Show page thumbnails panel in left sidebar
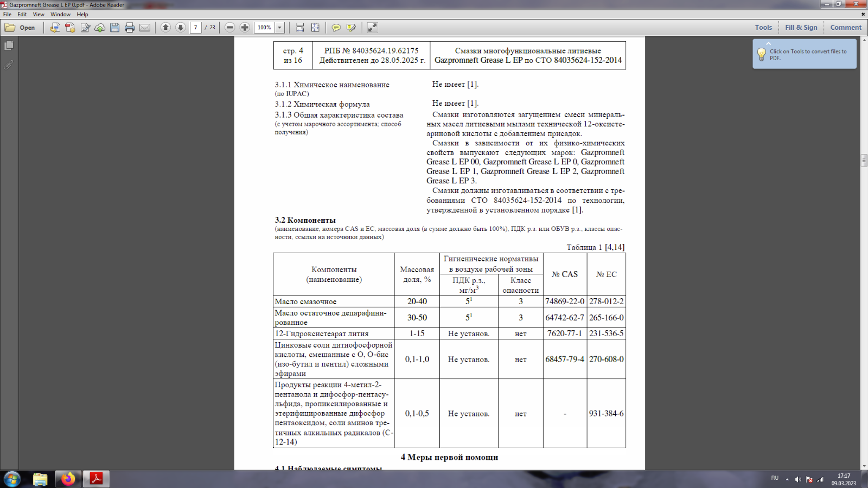Image resolution: width=868 pixels, height=488 pixels. (9, 46)
